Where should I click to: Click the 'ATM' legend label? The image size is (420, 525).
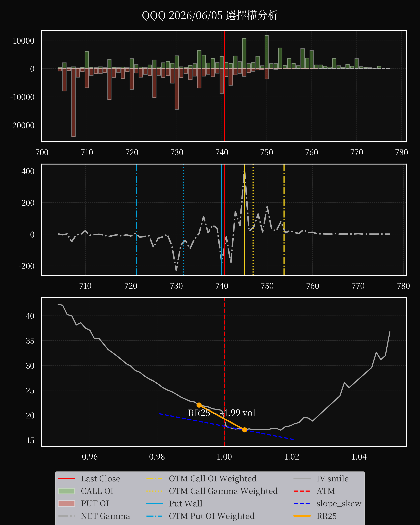click(325, 491)
